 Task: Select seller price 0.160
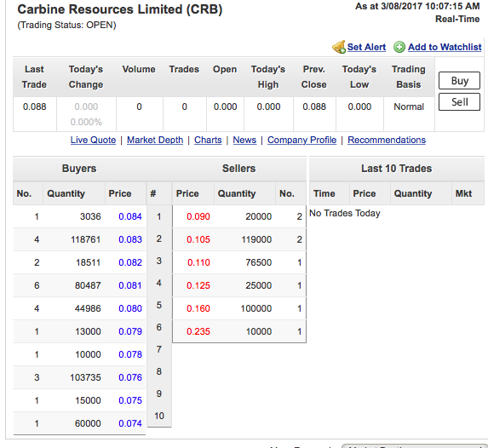point(198,308)
